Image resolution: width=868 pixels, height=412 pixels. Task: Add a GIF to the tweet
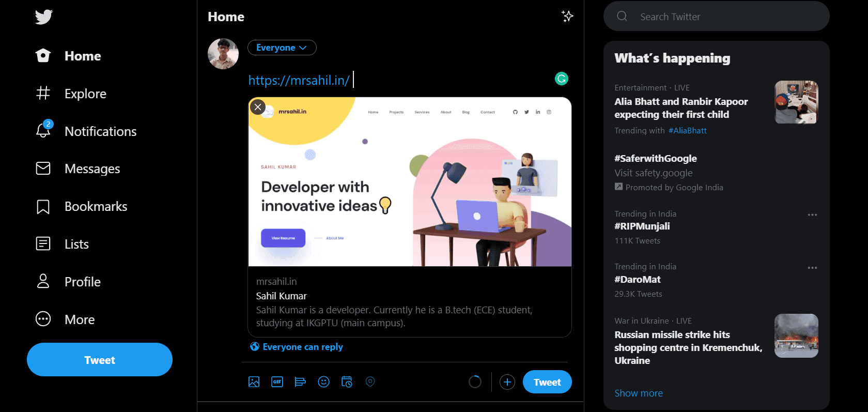click(x=277, y=382)
